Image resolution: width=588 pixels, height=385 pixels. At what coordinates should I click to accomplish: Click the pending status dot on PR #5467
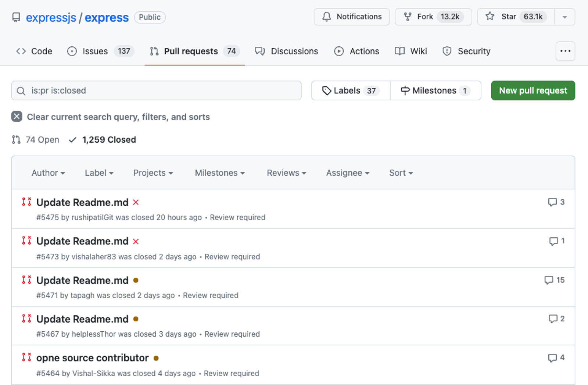click(x=136, y=319)
